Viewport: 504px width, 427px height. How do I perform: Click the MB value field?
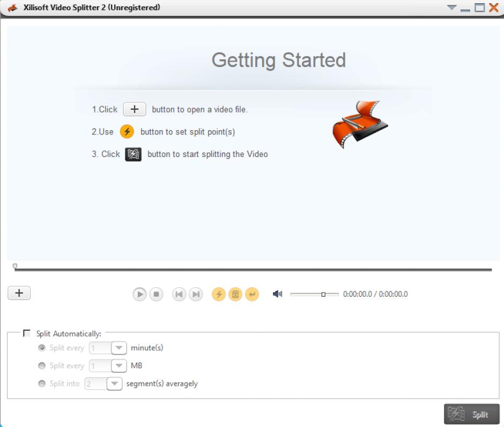[x=100, y=365]
